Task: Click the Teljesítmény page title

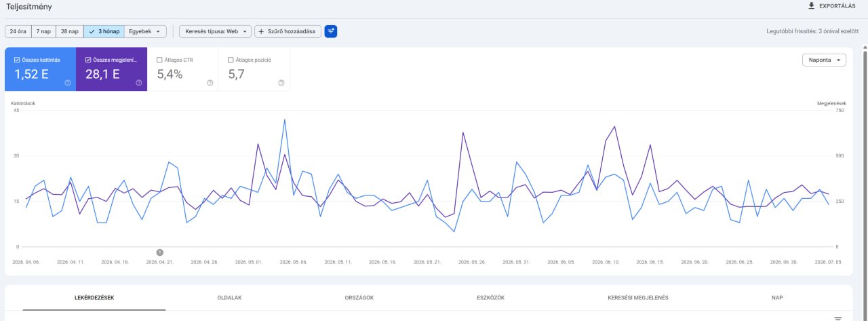Action: tap(28, 6)
